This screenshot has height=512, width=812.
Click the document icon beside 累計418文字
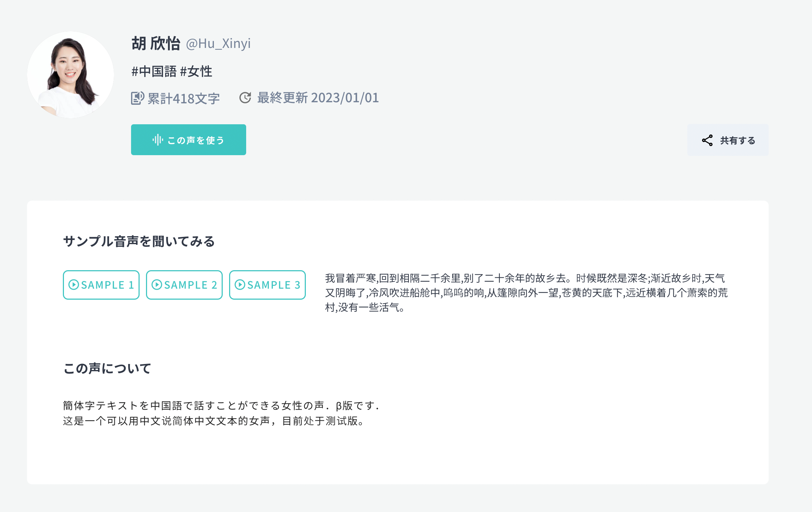(137, 98)
